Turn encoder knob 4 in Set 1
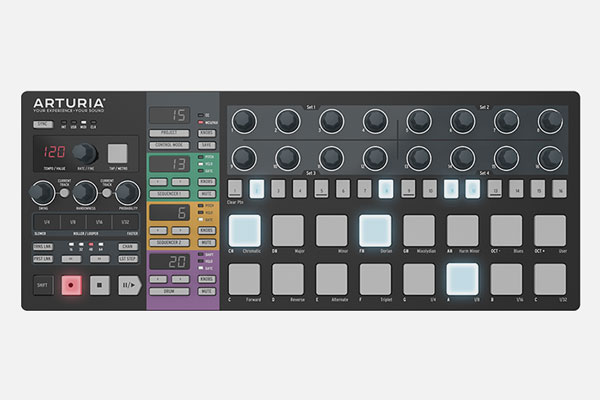This screenshot has height=400, width=600. point(375,121)
